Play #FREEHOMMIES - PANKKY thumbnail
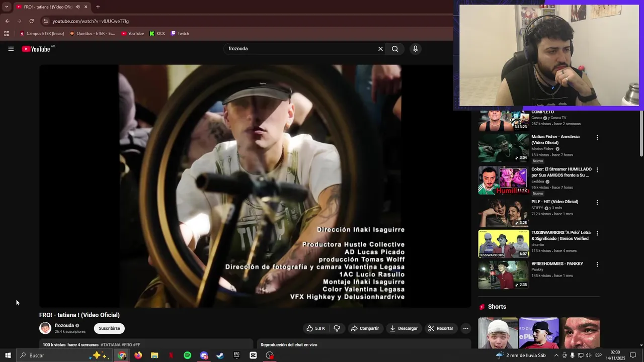The image size is (644, 362). pyautogui.click(x=504, y=275)
